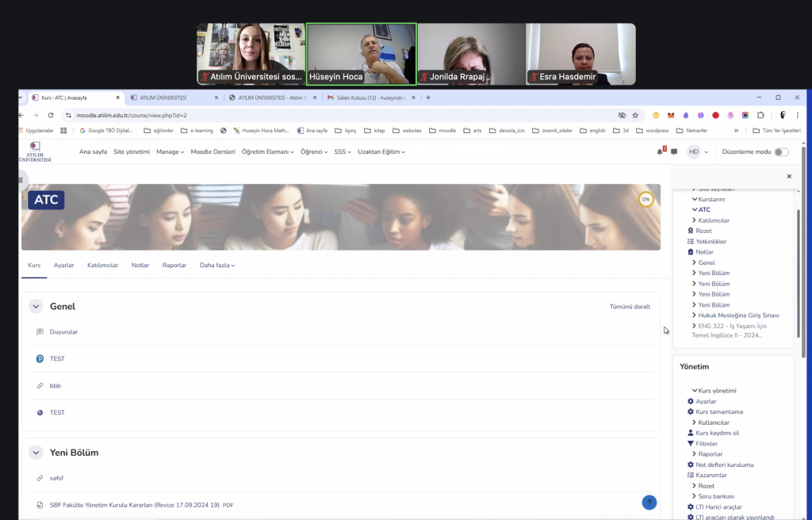The width and height of the screenshot is (812, 520).
Task: Open the Daha fazla dropdown
Action: (216, 266)
